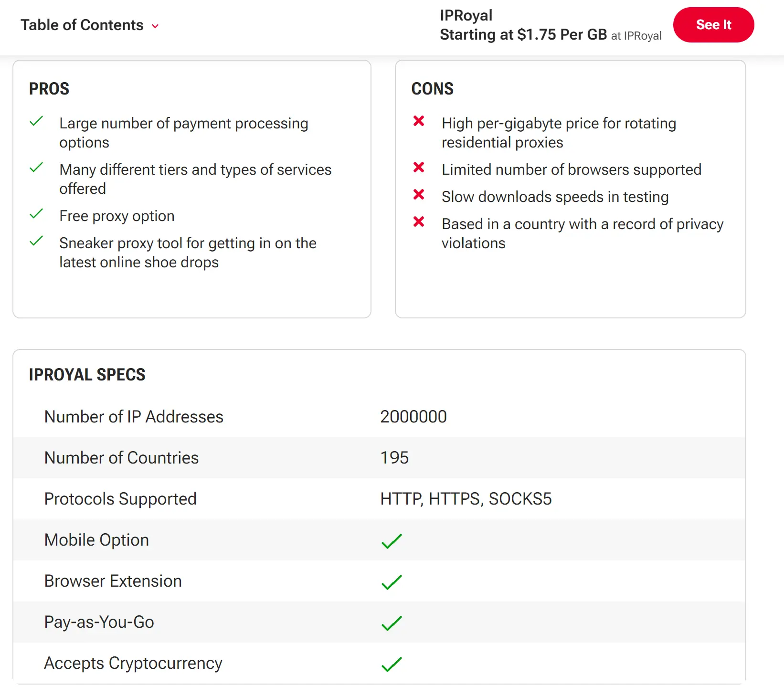Click the red X beside 'High per-gigabyte price'
Viewport: 784px width, 696px height.
[x=419, y=121]
